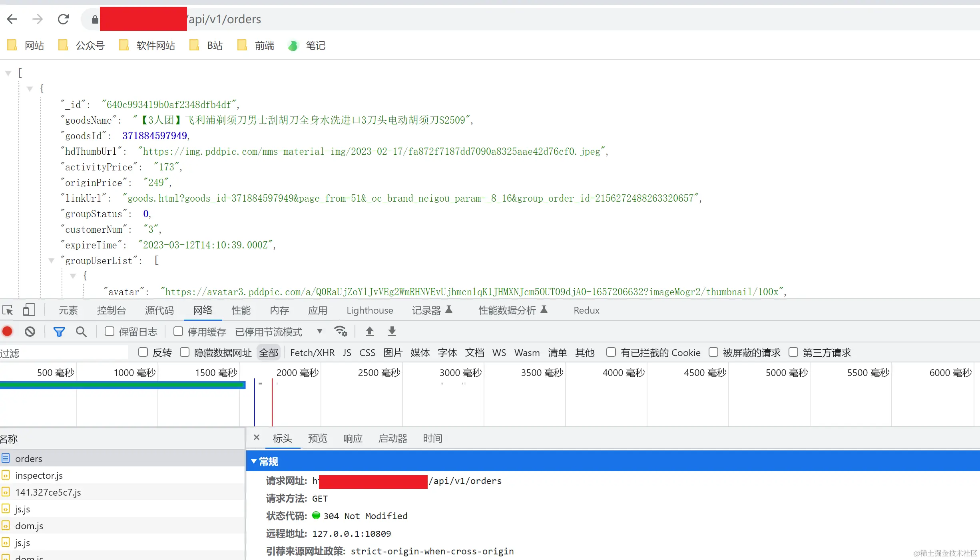Check the 隐藏数据网址 checkbox
The height and width of the screenshot is (560, 980).
tap(185, 352)
